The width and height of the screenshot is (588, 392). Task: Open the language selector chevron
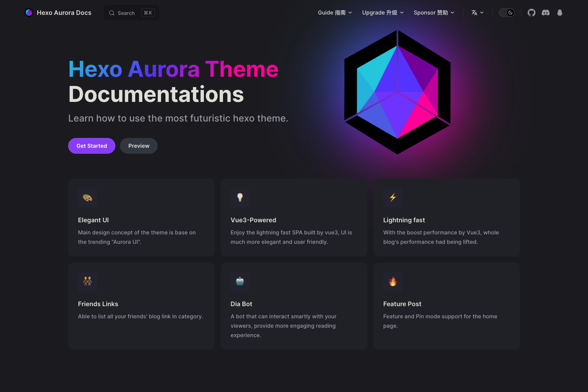(482, 13)
